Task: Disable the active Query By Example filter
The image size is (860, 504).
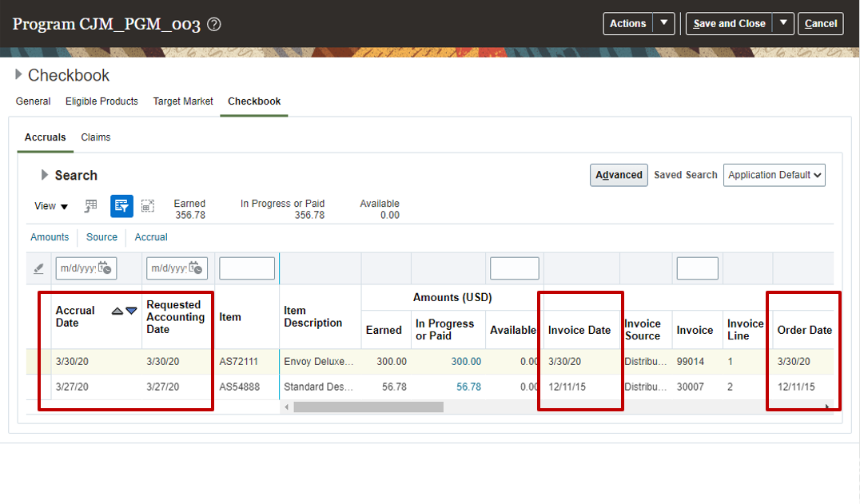Action: pos(121,206)
